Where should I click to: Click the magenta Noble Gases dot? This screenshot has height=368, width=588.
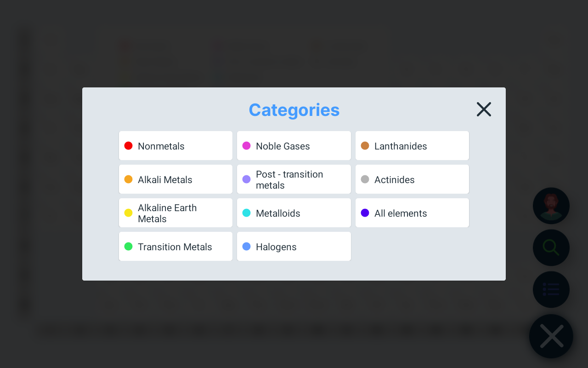(x=247, y=146)
